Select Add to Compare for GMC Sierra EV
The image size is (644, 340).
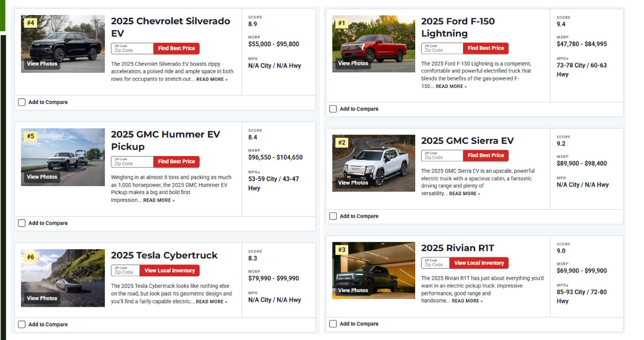pos(333,216)
